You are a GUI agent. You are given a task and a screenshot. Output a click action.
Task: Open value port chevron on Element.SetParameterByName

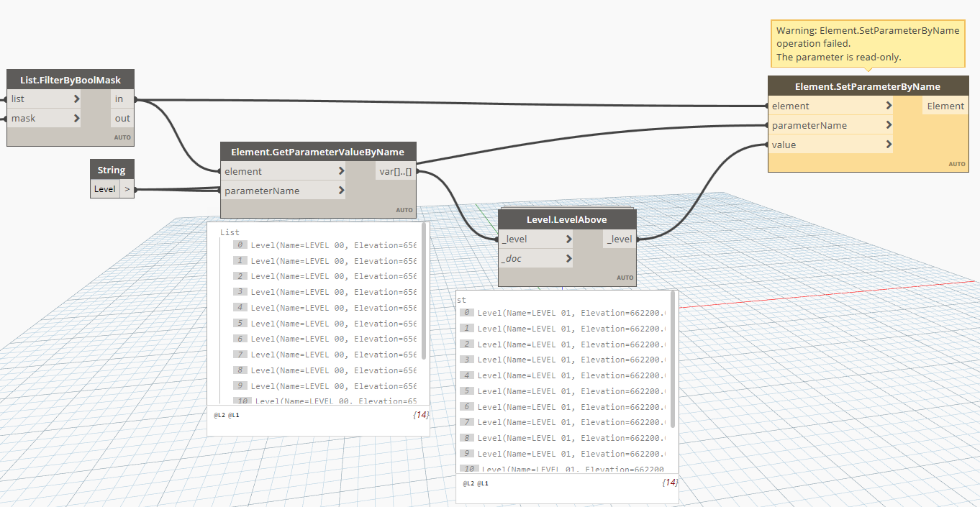(889, 145)
